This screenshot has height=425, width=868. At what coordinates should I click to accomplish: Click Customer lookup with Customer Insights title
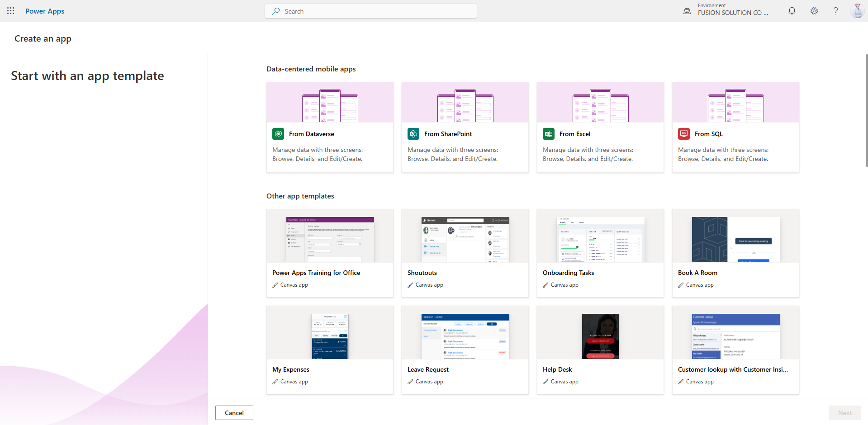point(733,369)
